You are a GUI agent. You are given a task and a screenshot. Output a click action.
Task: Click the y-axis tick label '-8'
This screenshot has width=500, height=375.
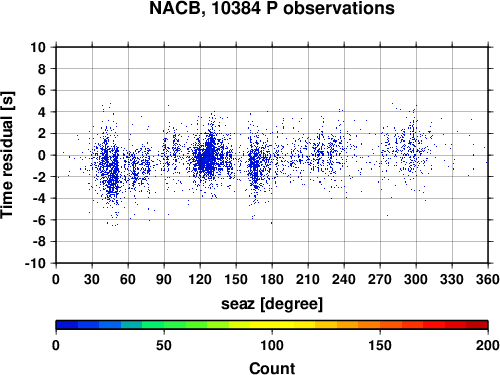(39, 242)
